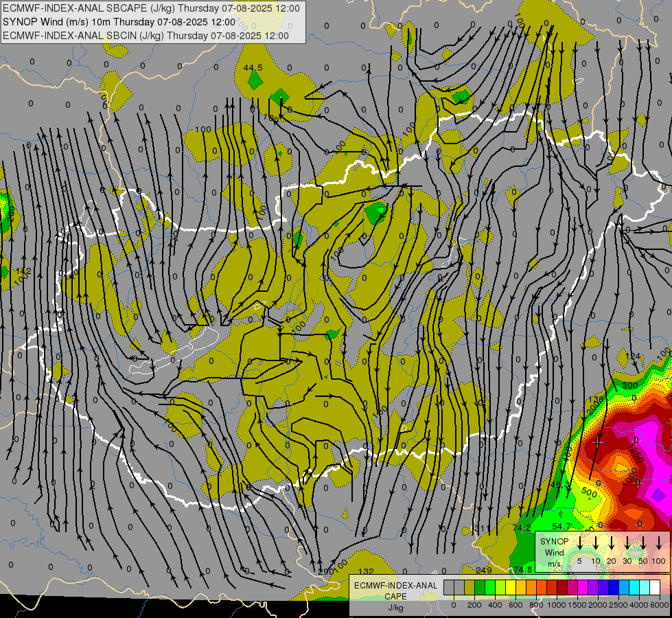This screenshot has height=618, width=672.
Task: Click the SBCAPE title line at top
Action: (x=151, y=8)
